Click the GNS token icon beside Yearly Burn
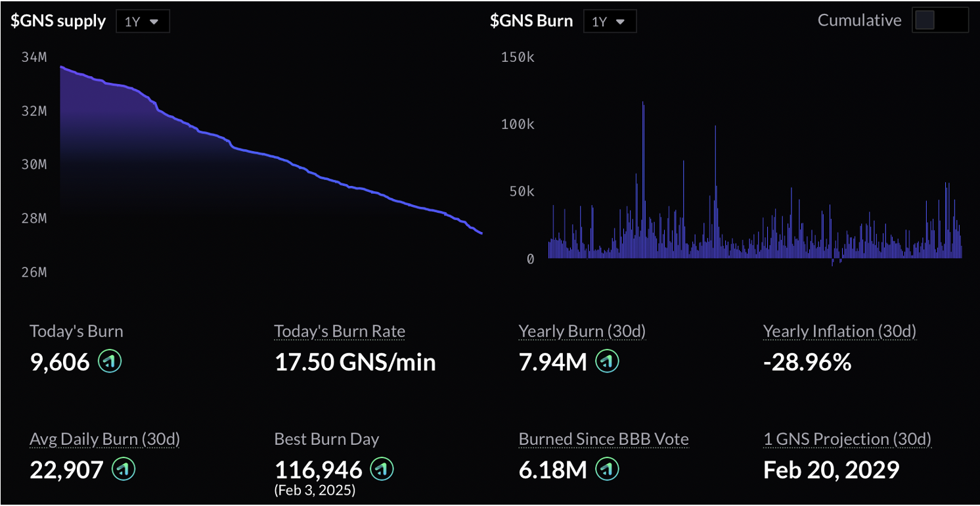The height and width of the screenshot is (506, 980). (x=607, y=361)
